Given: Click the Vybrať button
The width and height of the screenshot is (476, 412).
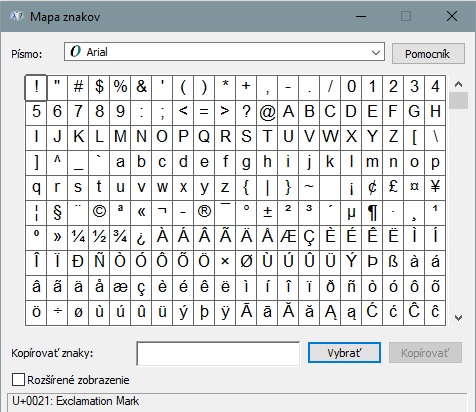Looking at the screenshot, I should [344, 353].
